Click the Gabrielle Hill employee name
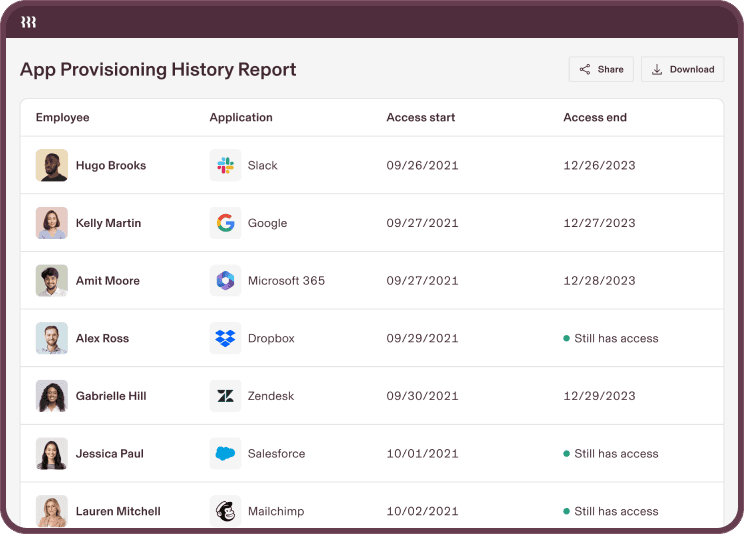This screenshot has height=534, width=744. [x=111, y=396]
